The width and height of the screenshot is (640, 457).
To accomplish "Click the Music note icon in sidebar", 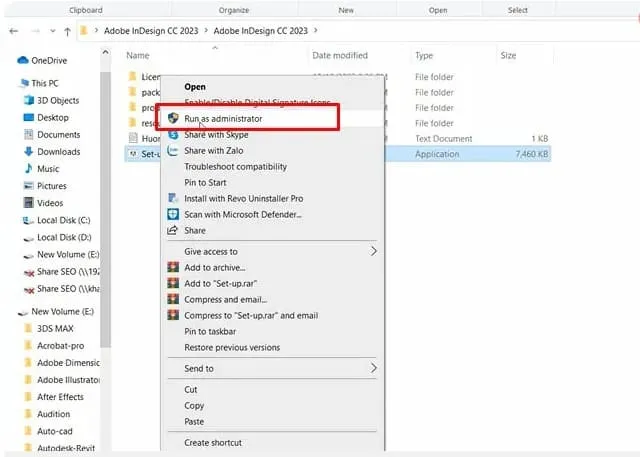I will [x=29, y=169].
